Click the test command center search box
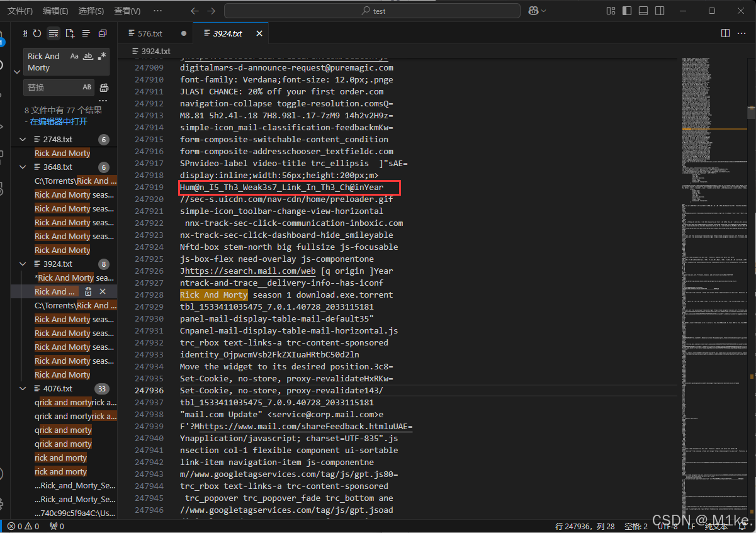 click(x=373, y=11)
